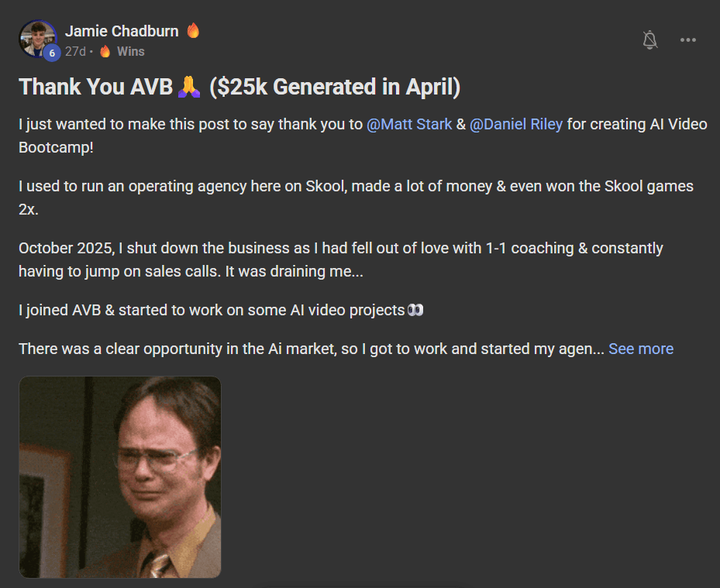Open the Wins category
Viewport: 720px width, 588px height.
130,51
